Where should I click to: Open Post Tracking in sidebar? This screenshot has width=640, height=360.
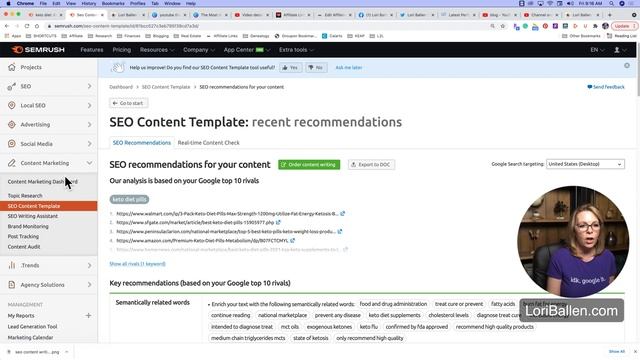pos(23,236)
